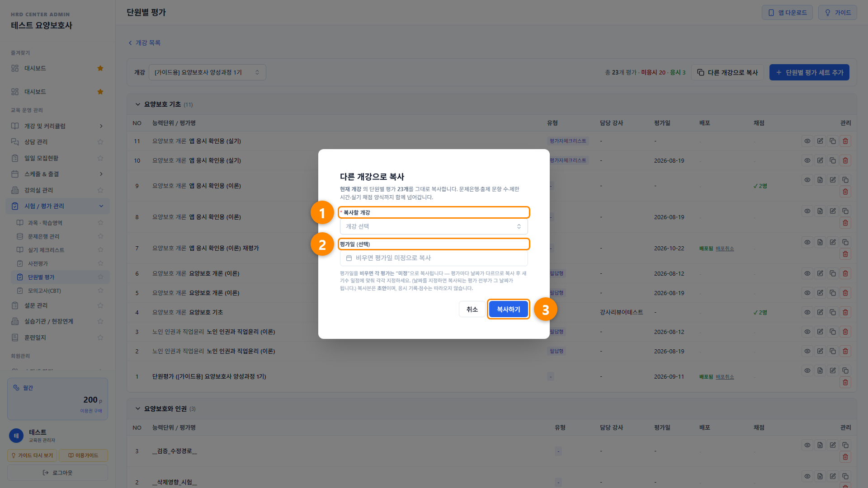Delete row NO 4 요양보호 기초
Image resolution: width=868 pixels, height=488 pixels.
point(845,312)
